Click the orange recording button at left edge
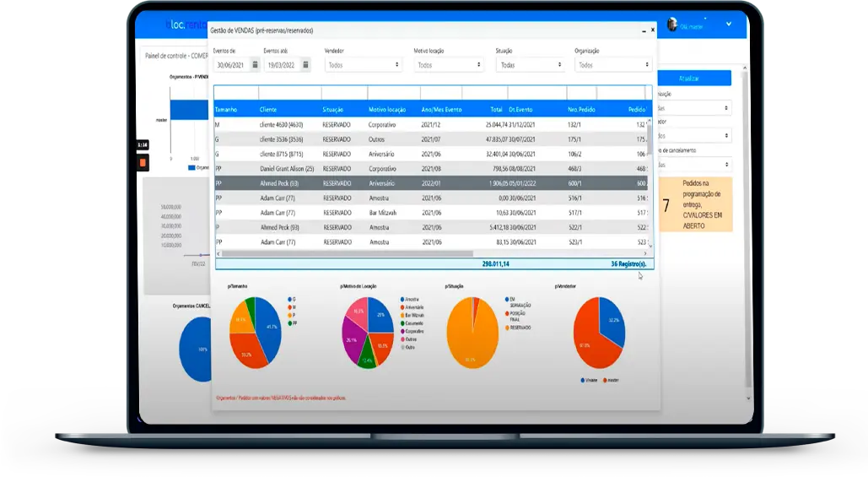This screenshot has width=868, height=477. (143, 161)
